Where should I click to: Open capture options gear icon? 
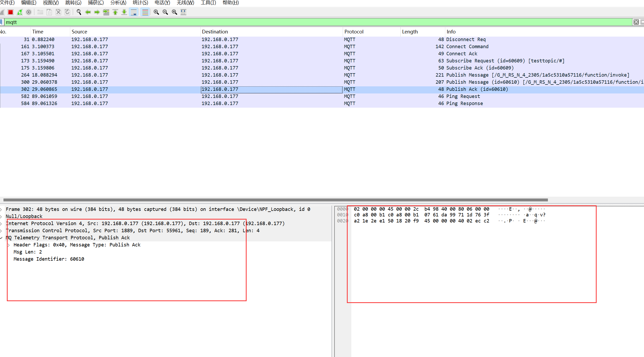pyautogui.click(x=29, y=12)
